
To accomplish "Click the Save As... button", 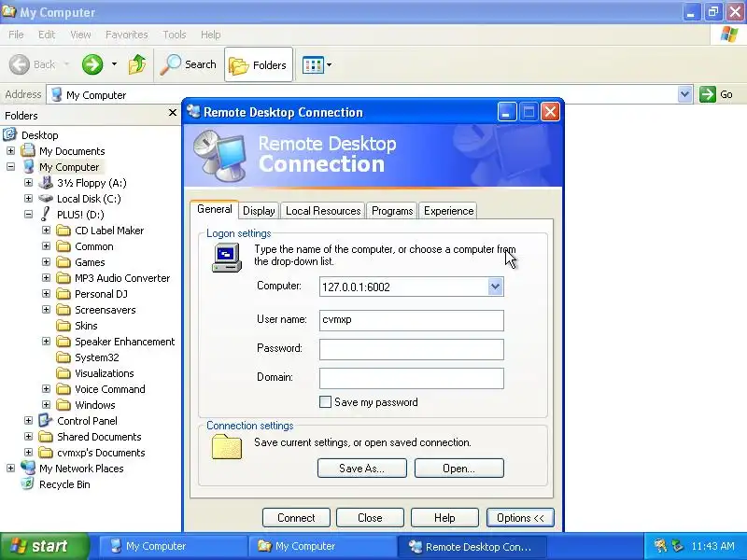I will click(x=361, y=469).
